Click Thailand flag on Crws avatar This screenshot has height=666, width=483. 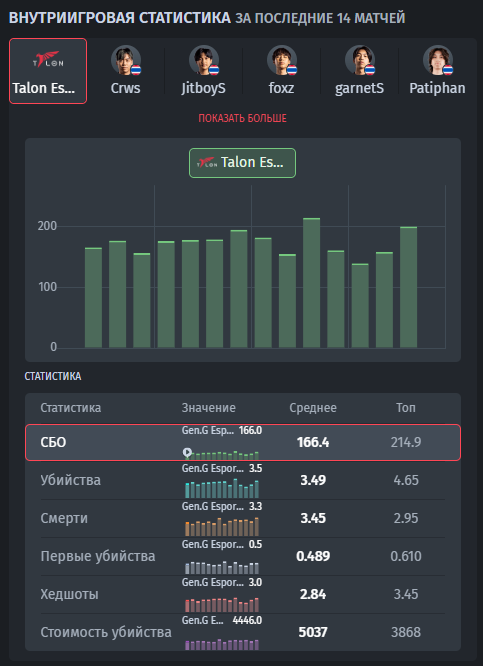136,70
